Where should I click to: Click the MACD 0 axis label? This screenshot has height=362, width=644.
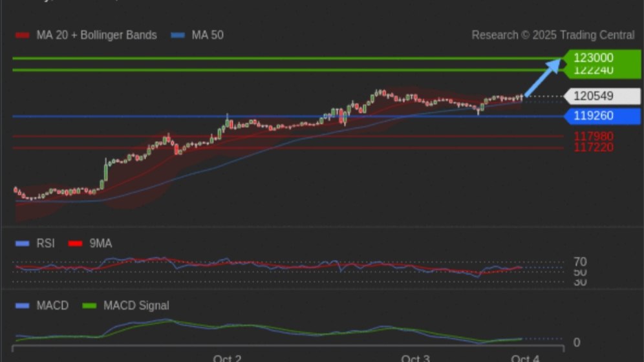(577, 343)
